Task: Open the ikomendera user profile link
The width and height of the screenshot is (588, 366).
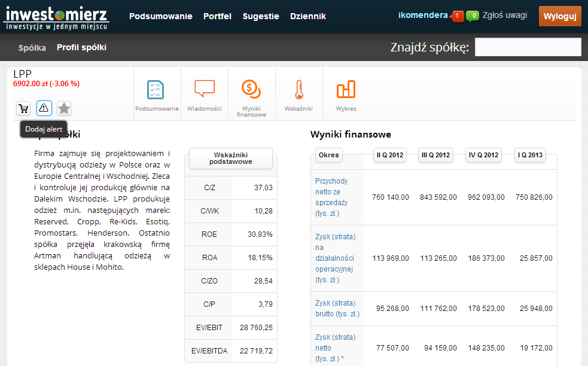Action: 423,16
